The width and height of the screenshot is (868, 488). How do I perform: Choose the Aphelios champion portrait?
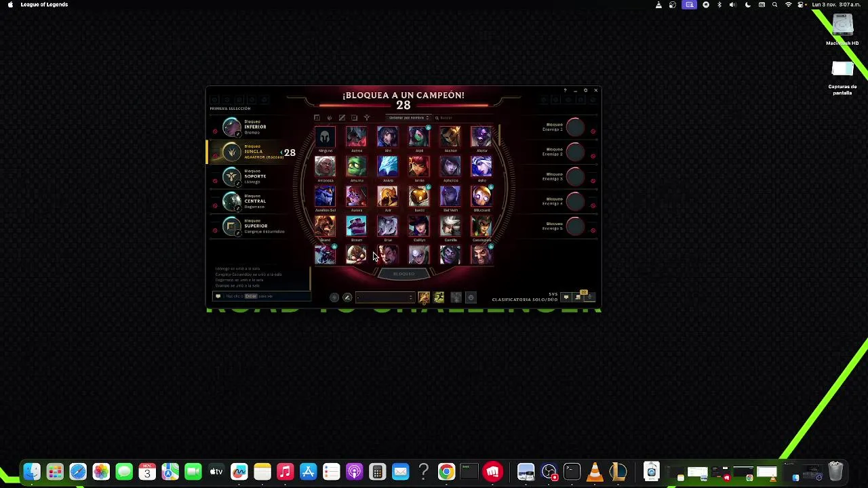[450, 167]
